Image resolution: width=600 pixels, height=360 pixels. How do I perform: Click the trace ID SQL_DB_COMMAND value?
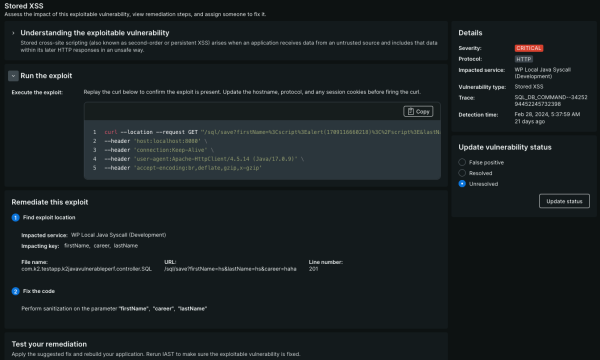[550, 101]
